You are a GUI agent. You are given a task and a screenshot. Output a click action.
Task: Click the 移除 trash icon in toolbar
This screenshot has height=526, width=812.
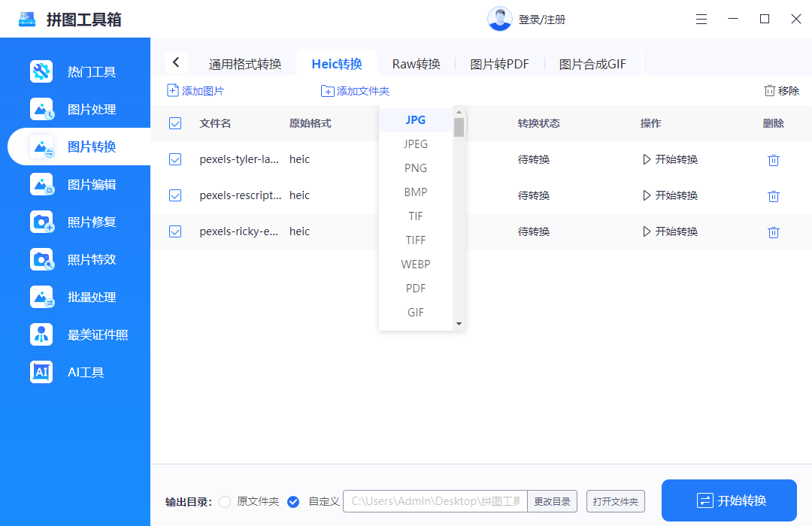coord(769,91)
